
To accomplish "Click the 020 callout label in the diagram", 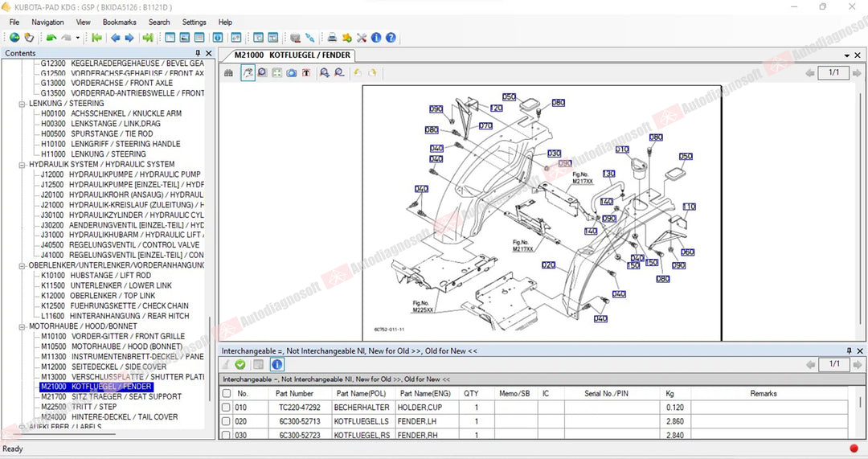I will tap(548, 265).
